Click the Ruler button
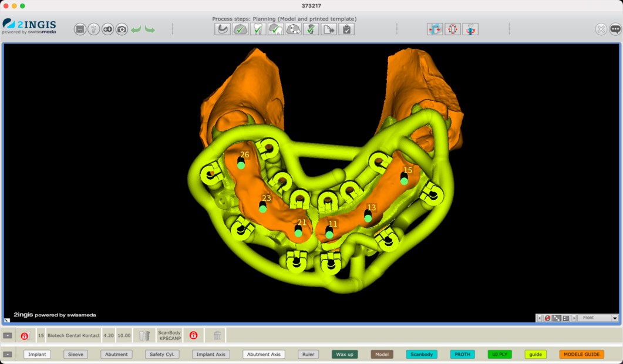This screenshot has width=623, height=364. [308, 355]
